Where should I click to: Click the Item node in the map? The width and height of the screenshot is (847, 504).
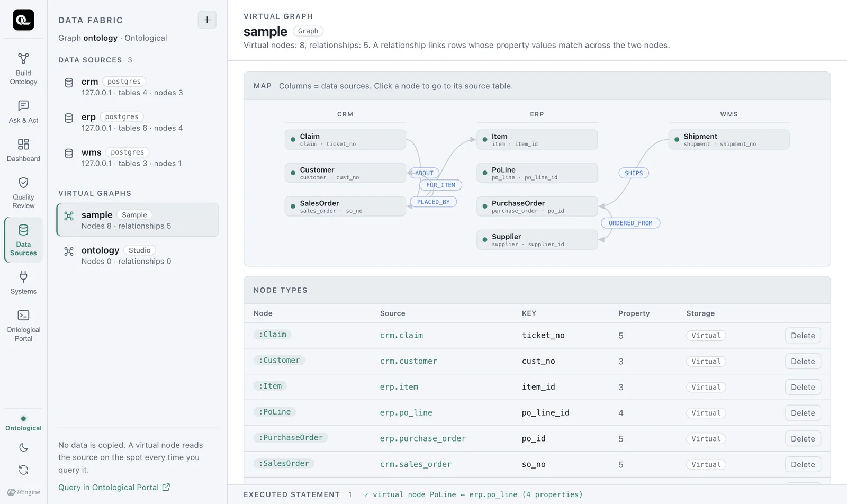537,140
